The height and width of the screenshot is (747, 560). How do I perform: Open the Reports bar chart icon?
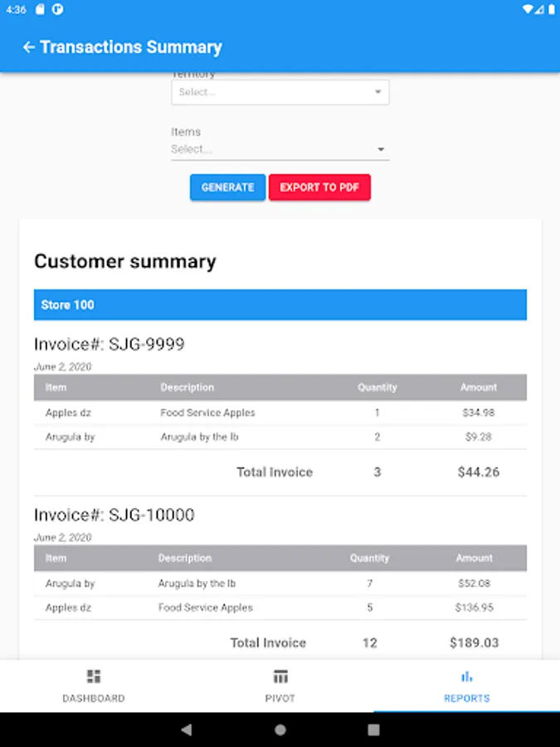[x=466, y=676]
